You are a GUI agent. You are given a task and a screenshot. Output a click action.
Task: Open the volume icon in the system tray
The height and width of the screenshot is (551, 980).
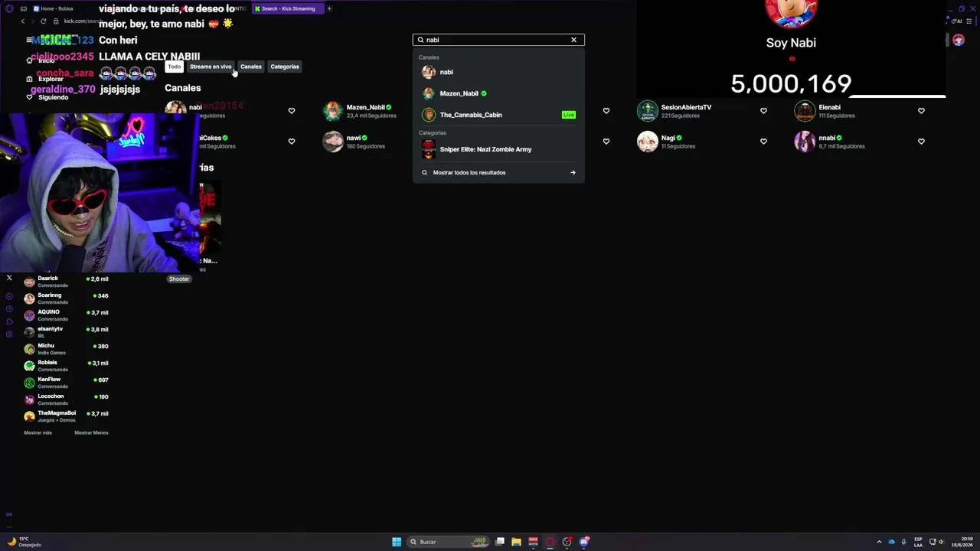(941, 542)
